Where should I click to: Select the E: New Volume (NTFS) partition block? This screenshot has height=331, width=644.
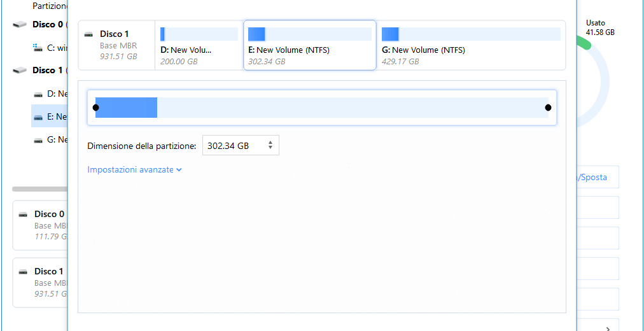pos(310,45)
